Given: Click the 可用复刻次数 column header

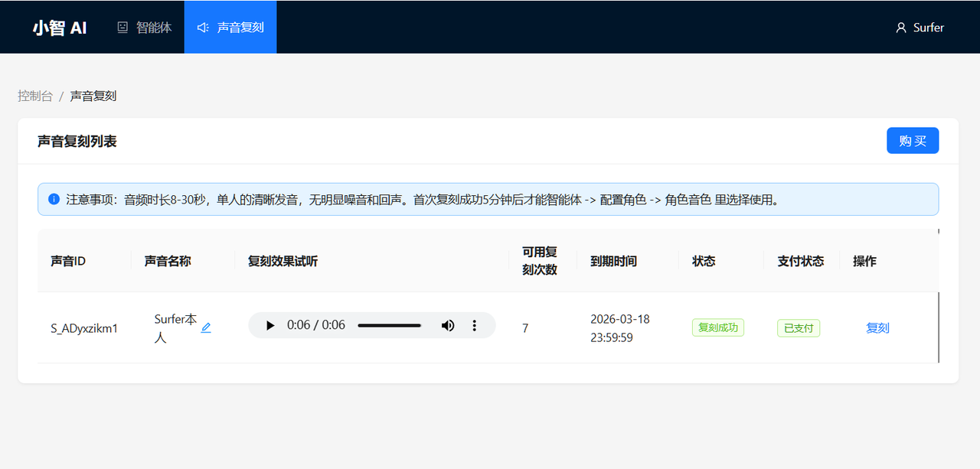Looking at the screenshot, I should [540, 261].
